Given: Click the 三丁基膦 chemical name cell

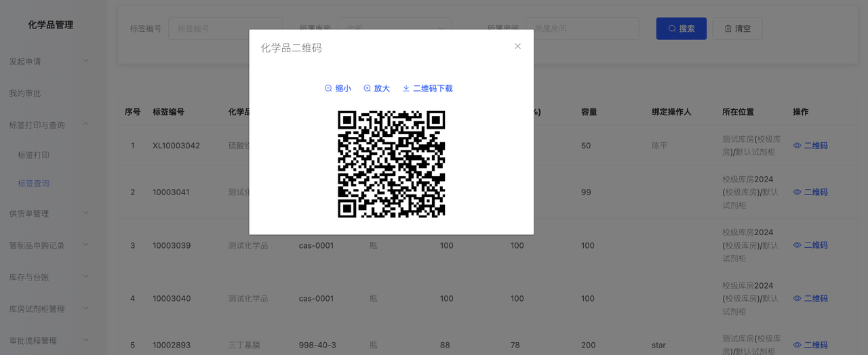Looking at the screenshot, I should click(244, 345).
